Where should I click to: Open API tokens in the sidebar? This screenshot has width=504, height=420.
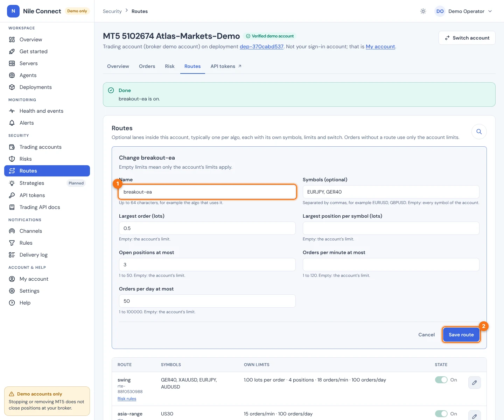(x=47, y=195)
